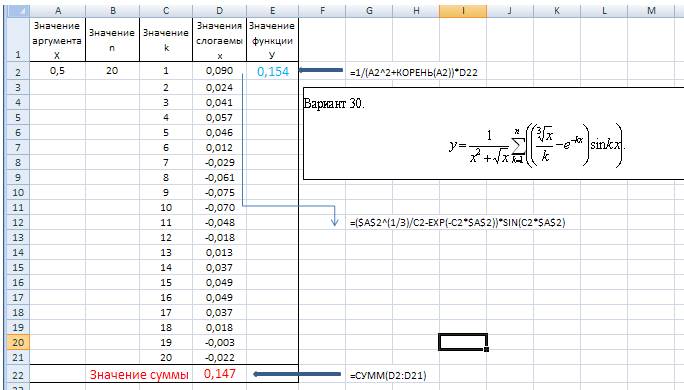Click cell B2 containing 20
The image size is (684, 390).
(113, 71)
